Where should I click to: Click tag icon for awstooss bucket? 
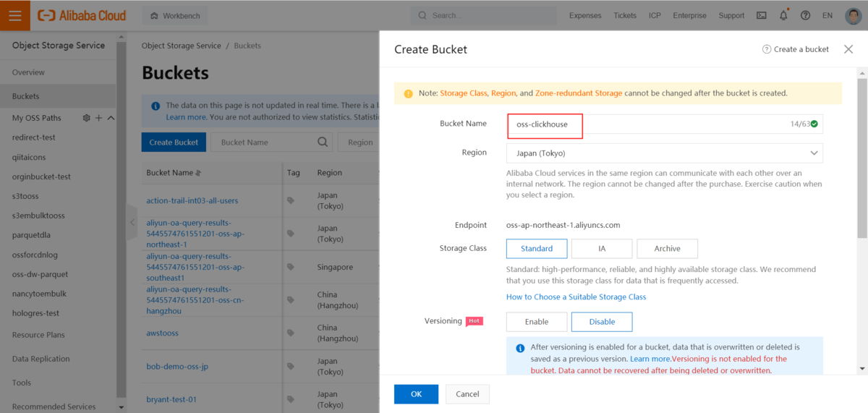pos(291,333)
